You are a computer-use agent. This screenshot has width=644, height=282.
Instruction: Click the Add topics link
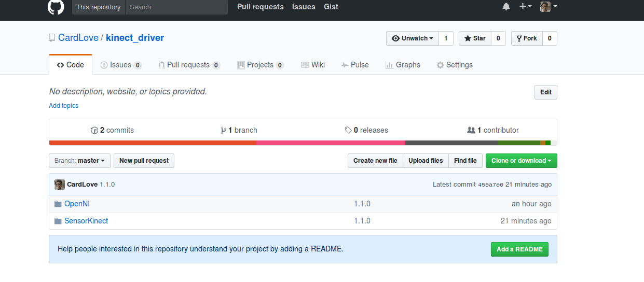point(64,106)
